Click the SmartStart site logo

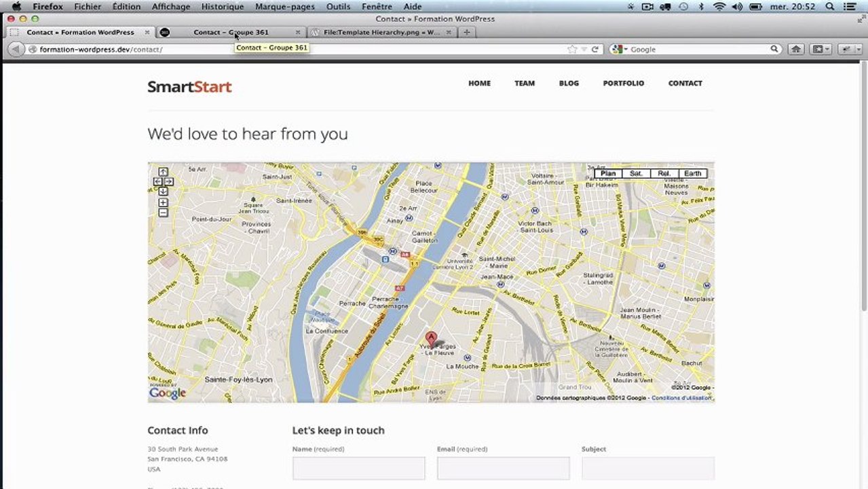tap(189, 86)
